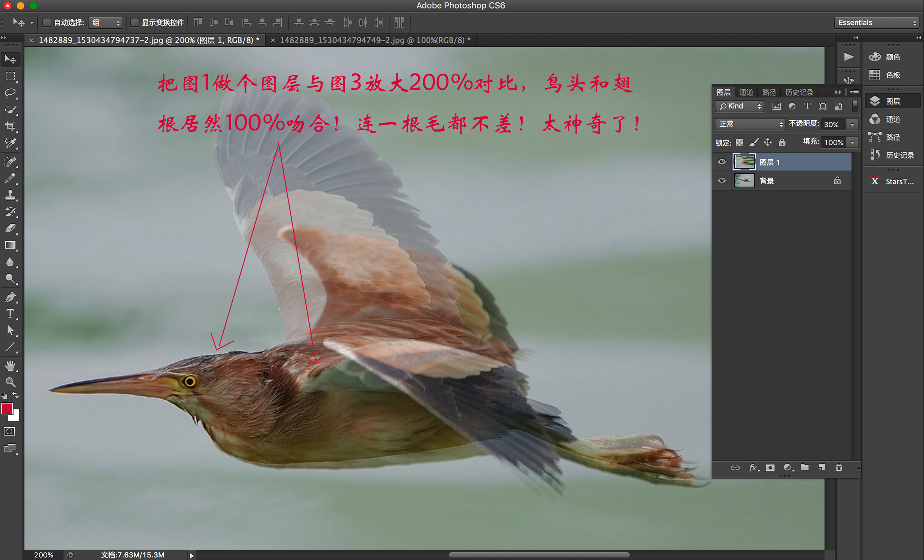Select the Dodge tool
The width and height of the screenshot is (924, 560).
click(10, 279)
